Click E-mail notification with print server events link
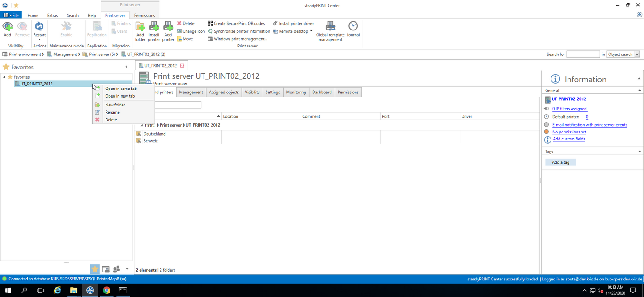Viewport: 644px width, 297px height. coord(589,125)
